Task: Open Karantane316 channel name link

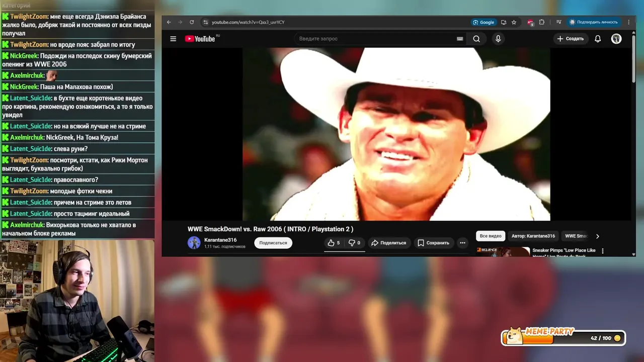Action: 220,240
